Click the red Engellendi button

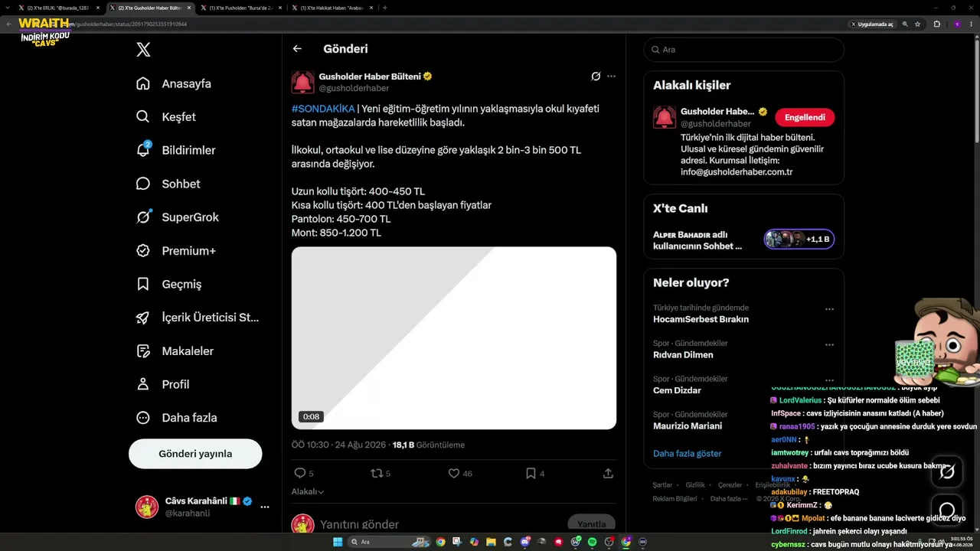[x=805, y=117]
